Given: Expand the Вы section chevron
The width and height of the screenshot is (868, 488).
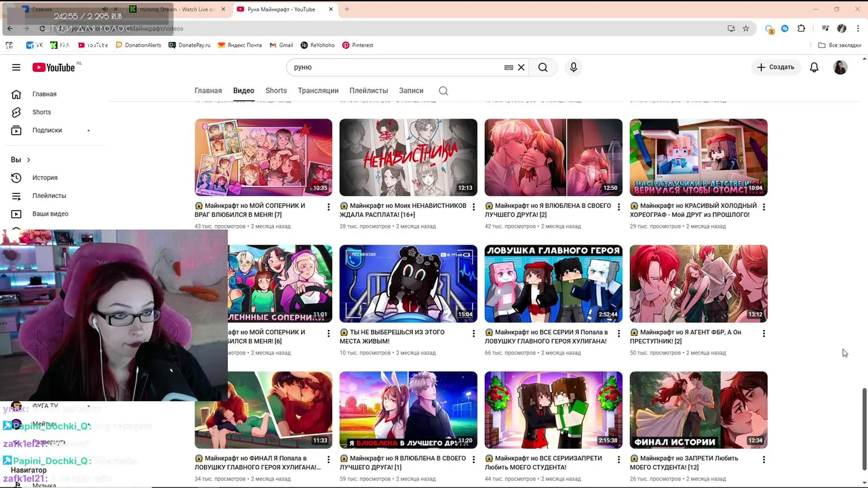Looking at the screenshot, I should pos(28,160).
